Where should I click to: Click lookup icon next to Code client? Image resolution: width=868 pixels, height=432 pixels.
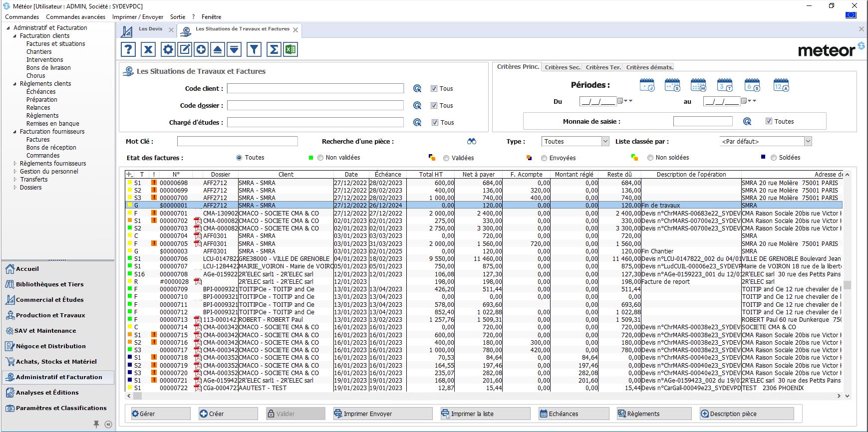click(417, 89)
